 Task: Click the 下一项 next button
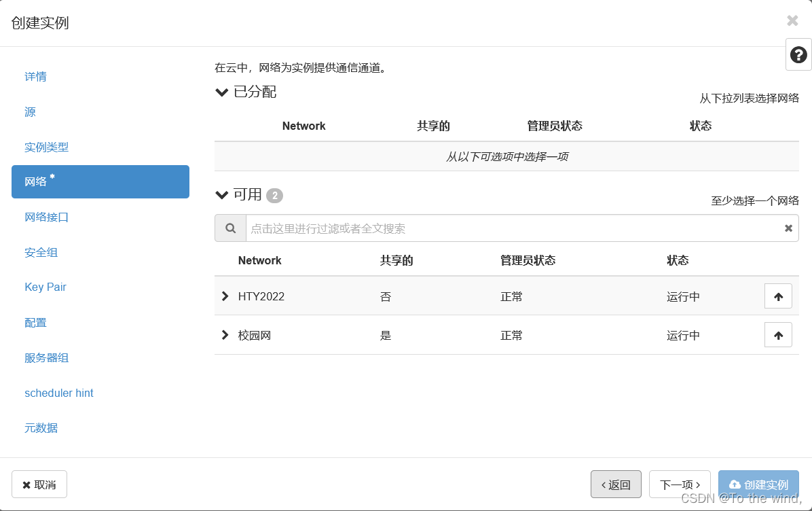[680, 484]
